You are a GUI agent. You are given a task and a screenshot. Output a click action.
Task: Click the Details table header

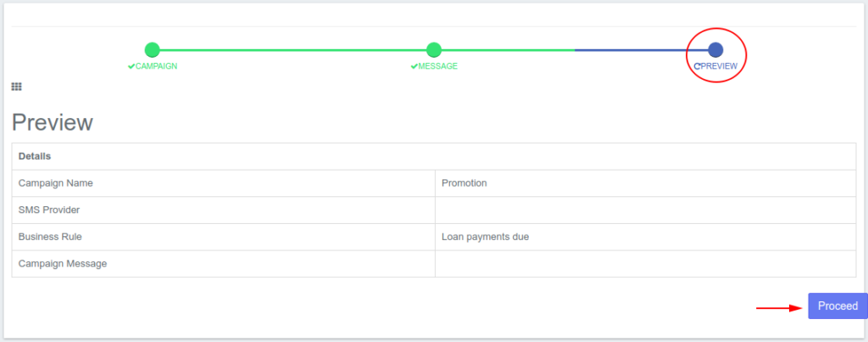tap(35, 157)
